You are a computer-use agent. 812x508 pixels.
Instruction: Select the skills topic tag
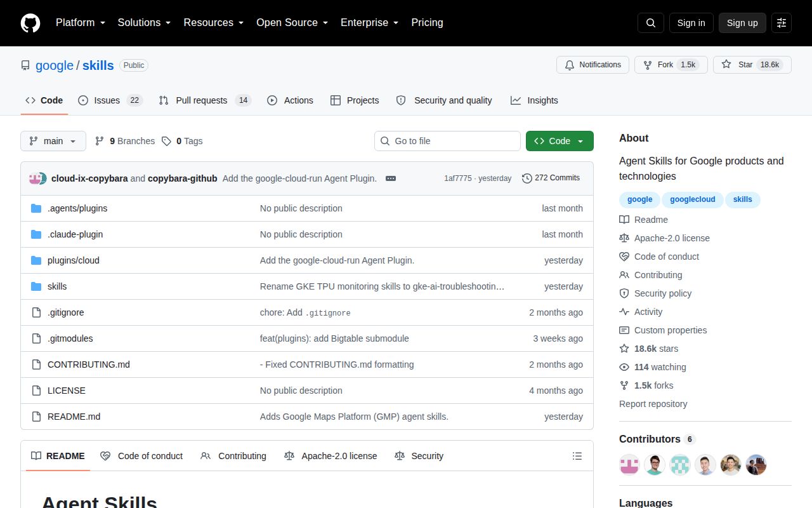tap(743, 199)
